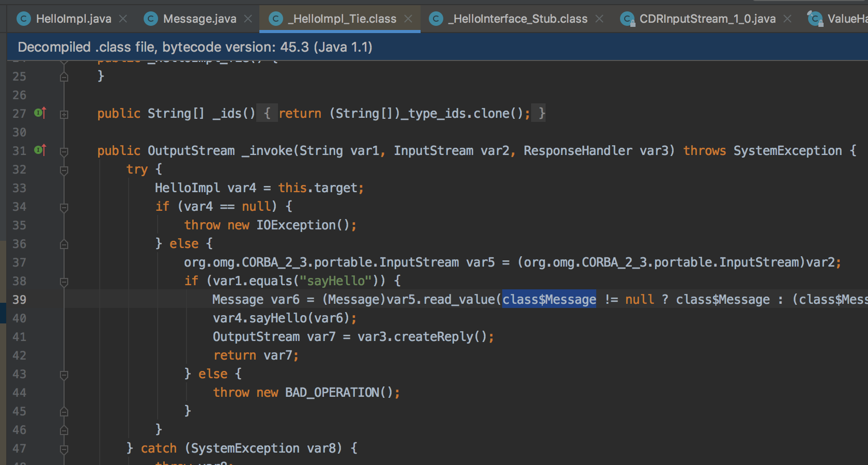
Task: Toggle the else fold marker on line 43
Action: tap(64, 375)
